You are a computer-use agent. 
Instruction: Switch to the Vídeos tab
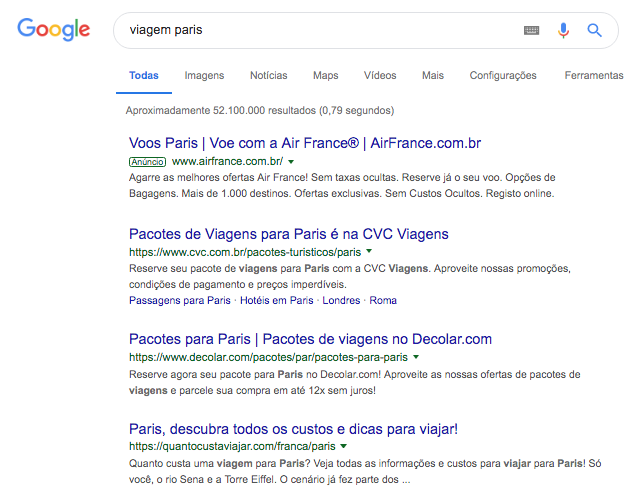[380, 76]
